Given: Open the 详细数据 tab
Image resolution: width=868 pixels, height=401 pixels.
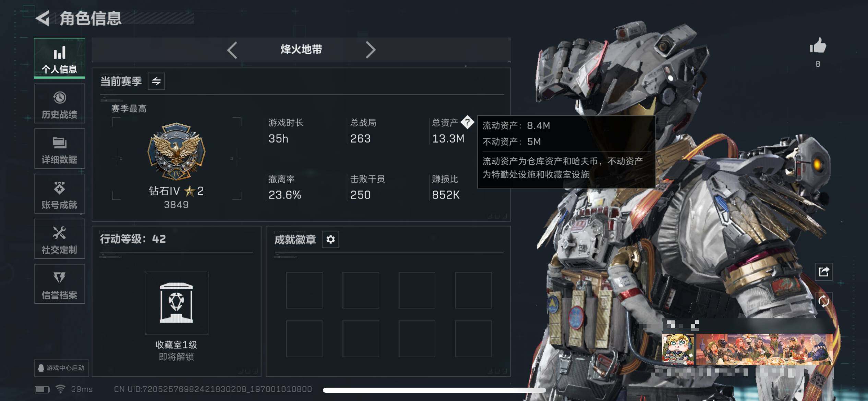Looking at the screenshot, I should pos(60,149).
